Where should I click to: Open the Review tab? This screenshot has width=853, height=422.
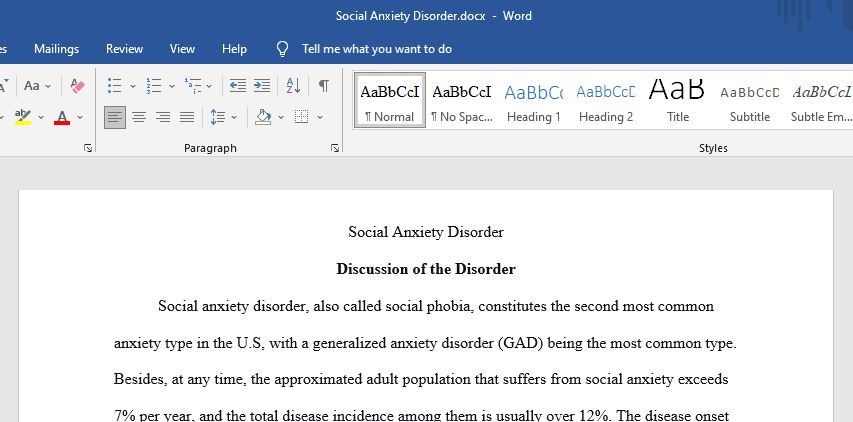pyautogui.click(x=125, y=49)
